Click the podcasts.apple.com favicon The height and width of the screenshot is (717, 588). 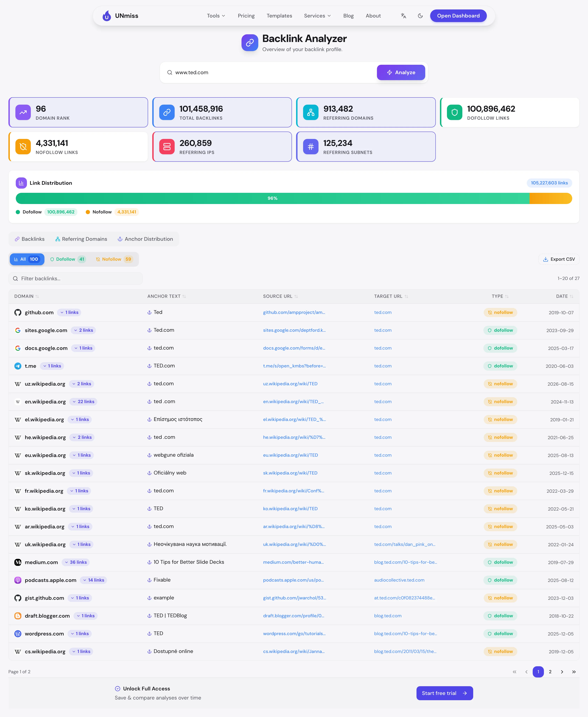click(x=18, y=580)
